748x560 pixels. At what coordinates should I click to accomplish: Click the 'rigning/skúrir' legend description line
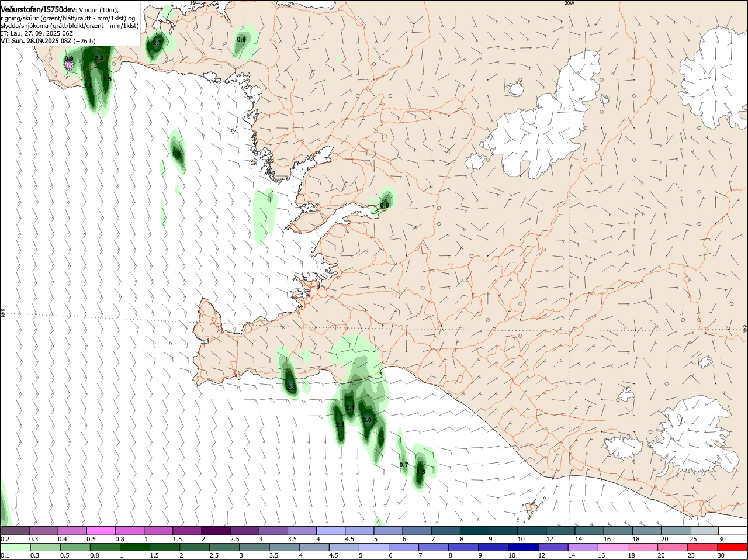click(68, 18)
